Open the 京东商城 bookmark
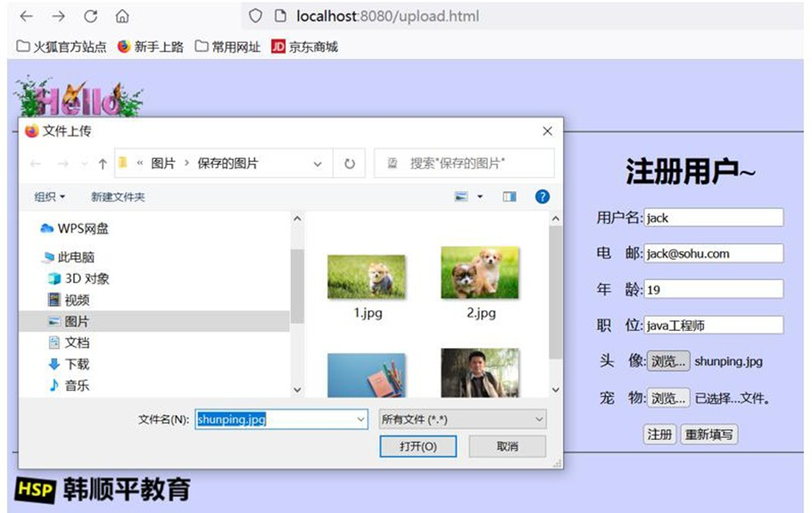Screen dimensions: 812x513 tap(304, 46)
